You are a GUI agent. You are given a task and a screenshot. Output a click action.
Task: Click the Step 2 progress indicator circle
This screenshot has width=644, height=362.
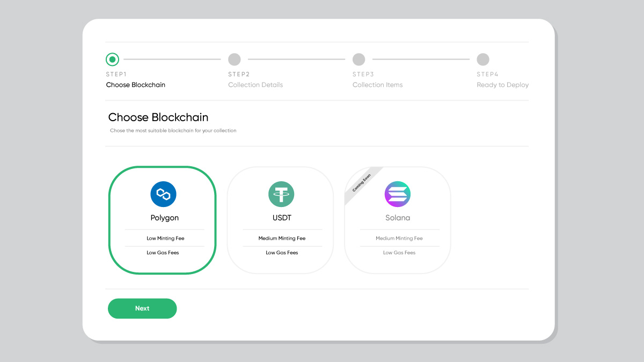pyautogui.click(x=235, y=59)
